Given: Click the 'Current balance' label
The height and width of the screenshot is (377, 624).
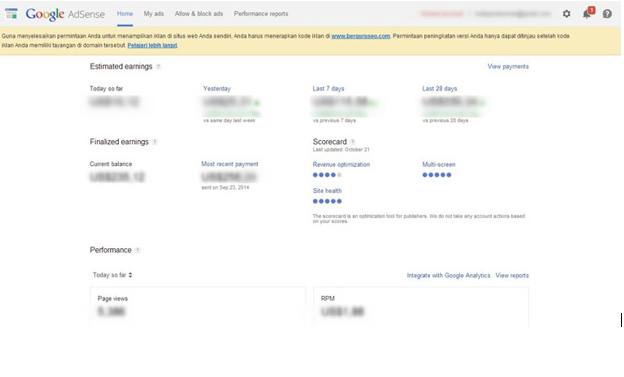Looking at the screenshot, I should pyautogui.click(x=111, y=164).
